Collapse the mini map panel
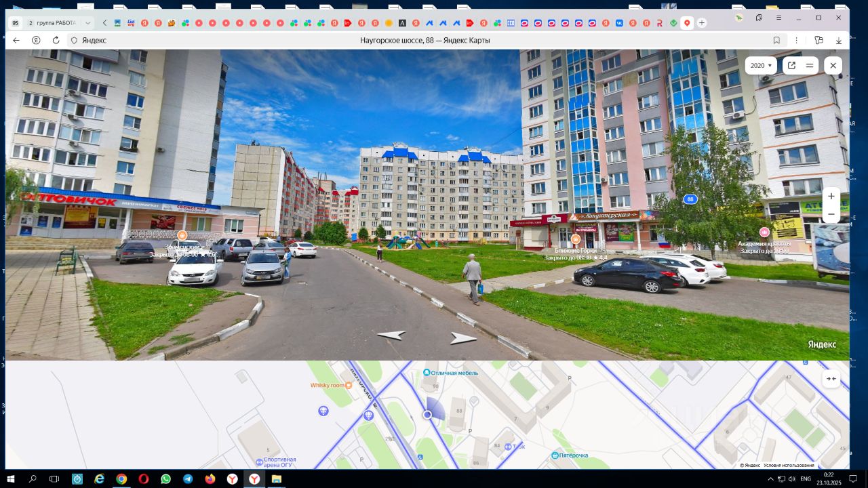 point(831,379)
